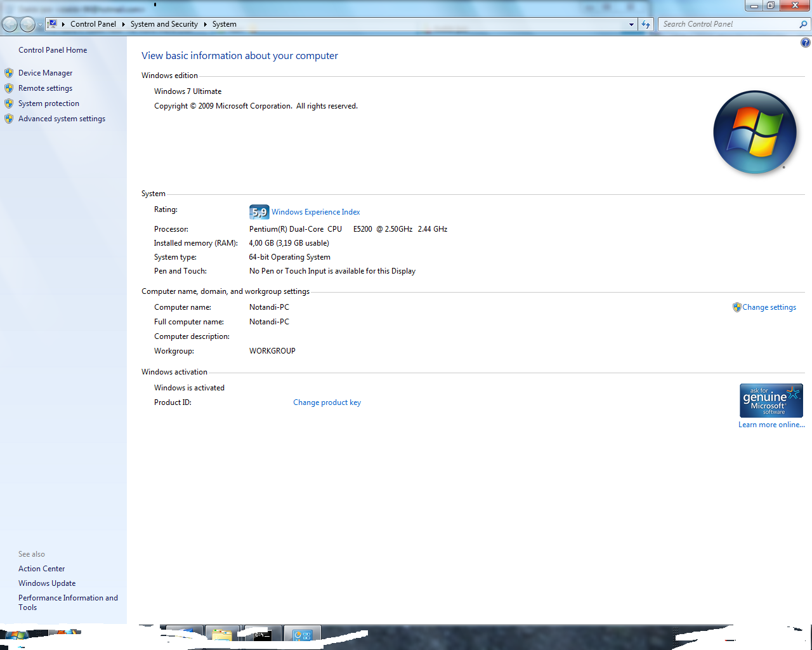Select the Pentium(R) Dual-Core CPU processor text

click(x=348, y=229)
